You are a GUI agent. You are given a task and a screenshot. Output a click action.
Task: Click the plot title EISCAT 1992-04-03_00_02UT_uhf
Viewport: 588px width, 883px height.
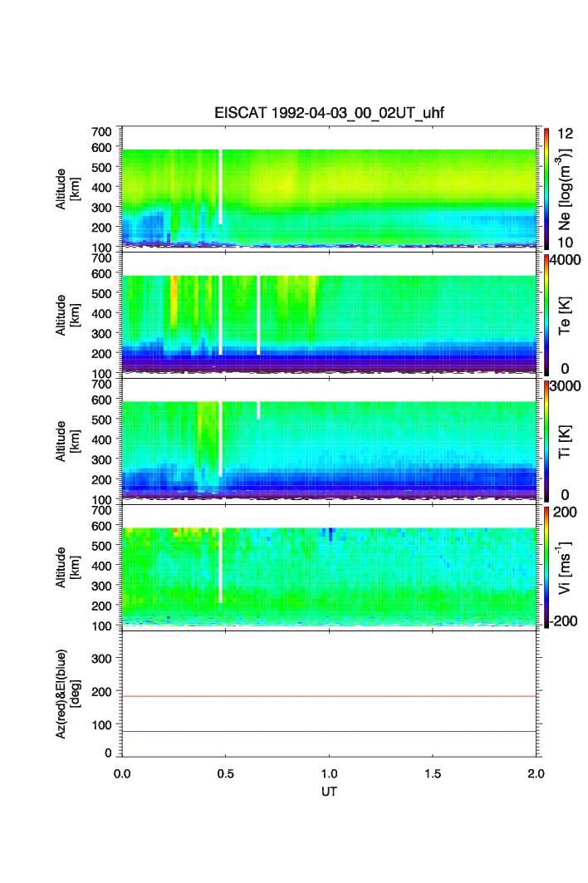tap(329, 113)
